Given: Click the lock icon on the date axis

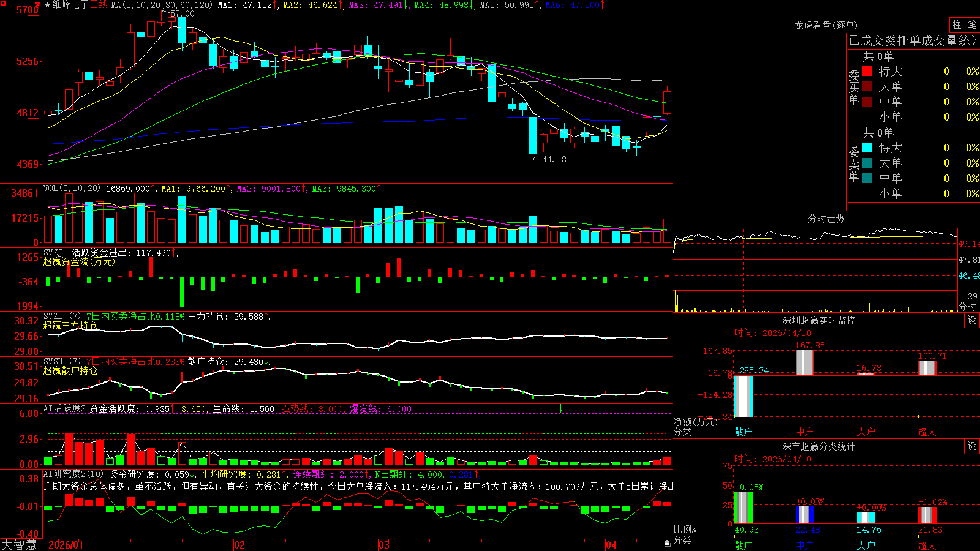Looking at the screenshot, I should (x=667, y=544).
